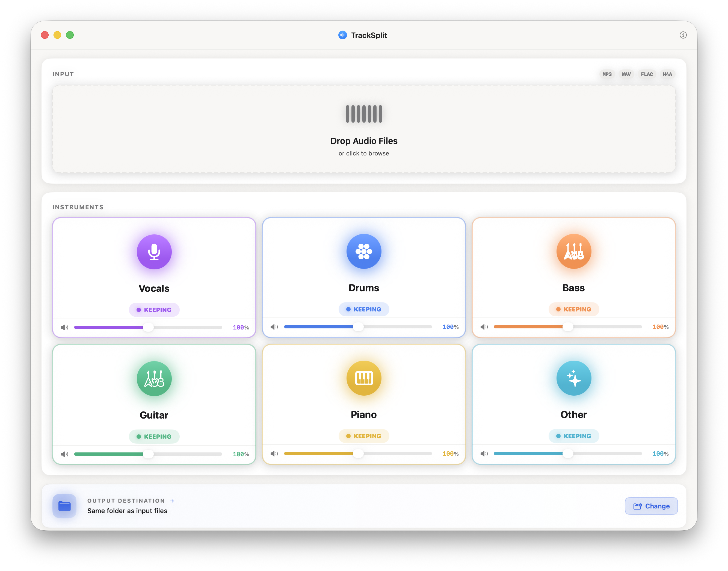Click the folder icon near output destination
This screenshot has height=571, width=728.
64,506
